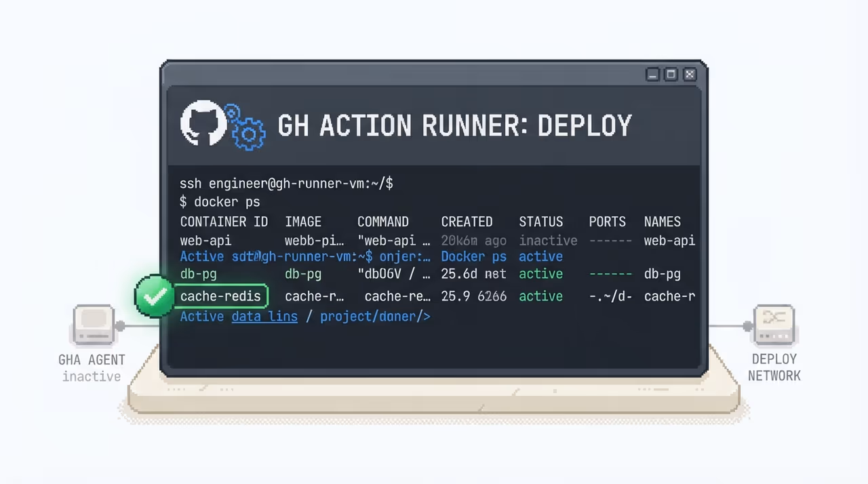Click the 'active' status in cache-redis row
The height and width of the screenshot is (484, 868).
pyautogui.click(x=540, y=296)
